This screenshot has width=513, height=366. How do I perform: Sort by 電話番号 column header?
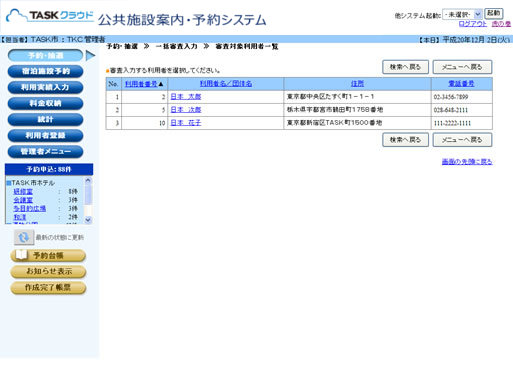tap(461, 84)
